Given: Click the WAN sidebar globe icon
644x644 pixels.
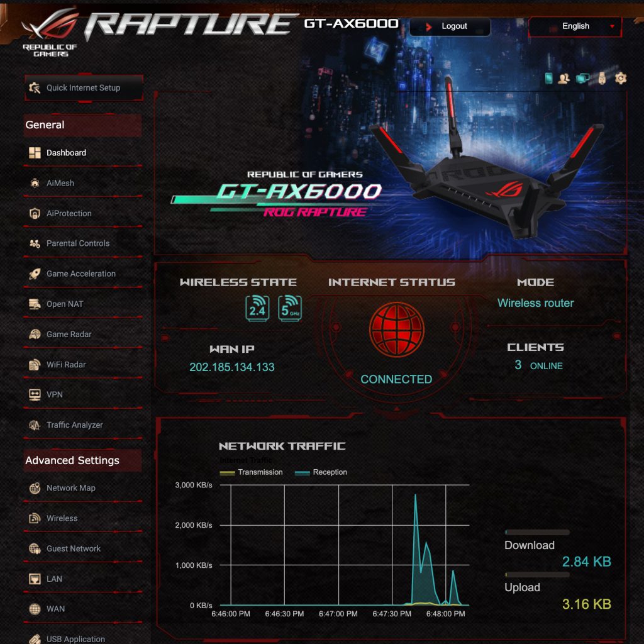Looking at the screenshot, I should 35,609.
